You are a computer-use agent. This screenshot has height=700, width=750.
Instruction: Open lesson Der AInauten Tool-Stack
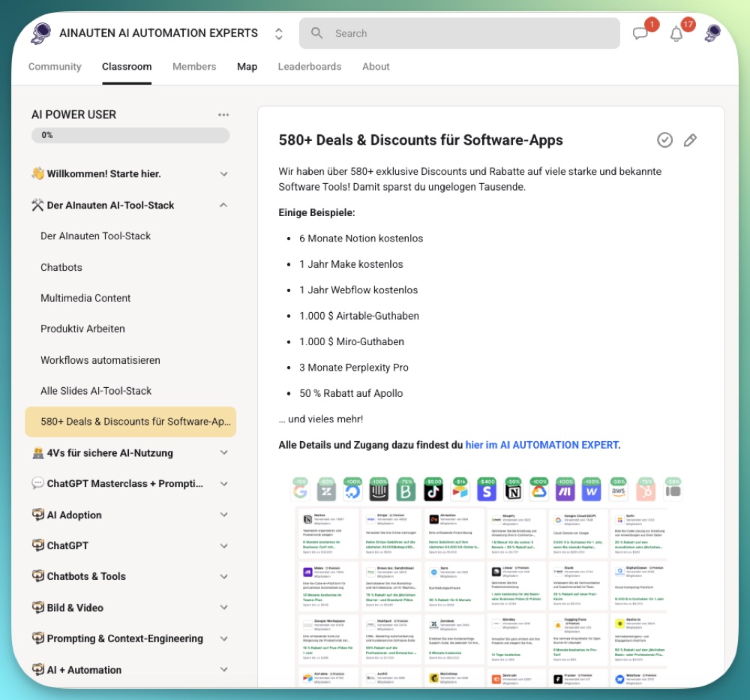click(96, 236)
